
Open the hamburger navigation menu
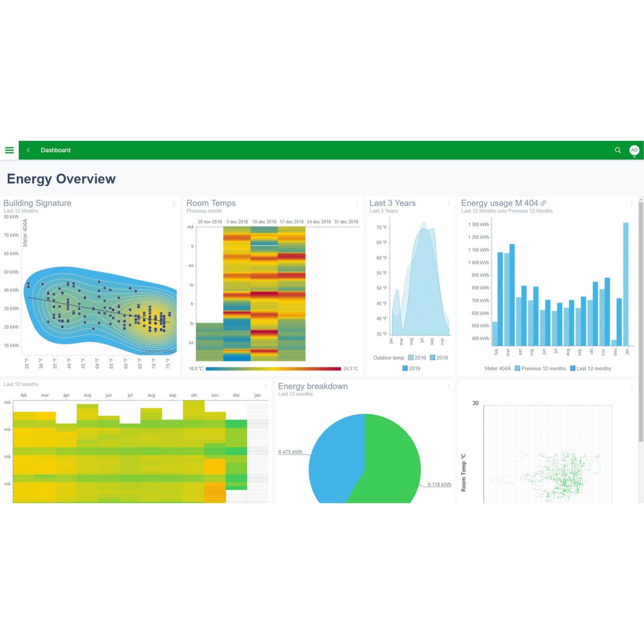pos(9,150)
